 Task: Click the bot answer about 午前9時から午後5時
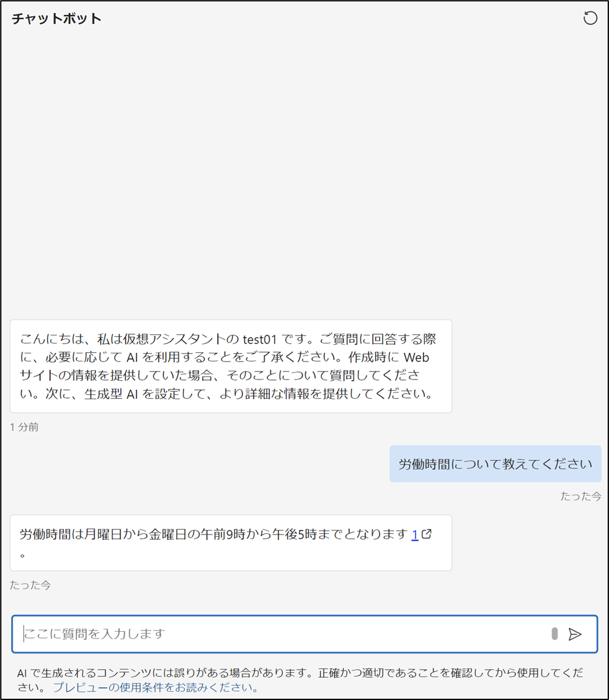(231, 543)
